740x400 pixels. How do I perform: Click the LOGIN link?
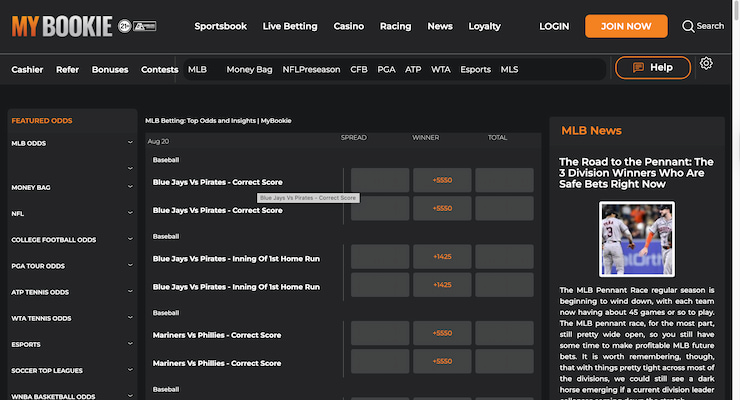(554, 26)
